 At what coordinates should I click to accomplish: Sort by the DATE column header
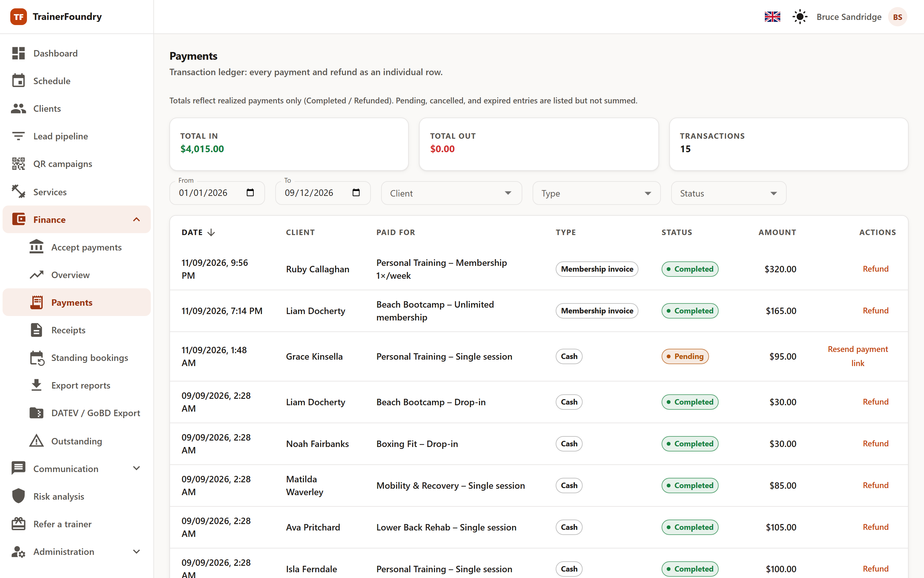198,232
